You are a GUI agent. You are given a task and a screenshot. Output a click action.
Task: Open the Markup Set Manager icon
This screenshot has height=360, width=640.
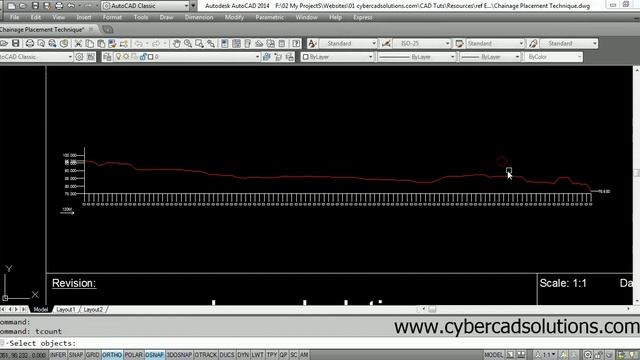click(270, 43)
